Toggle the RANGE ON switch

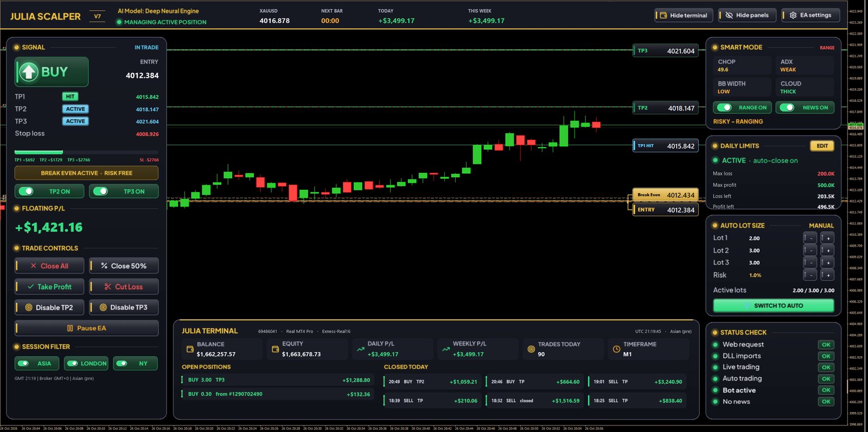click(725, 107)
